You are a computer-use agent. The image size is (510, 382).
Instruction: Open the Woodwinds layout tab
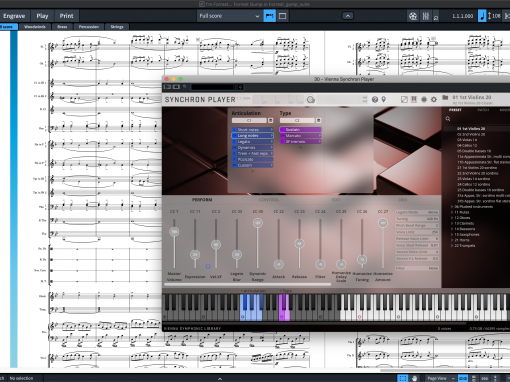click(35, 27)
